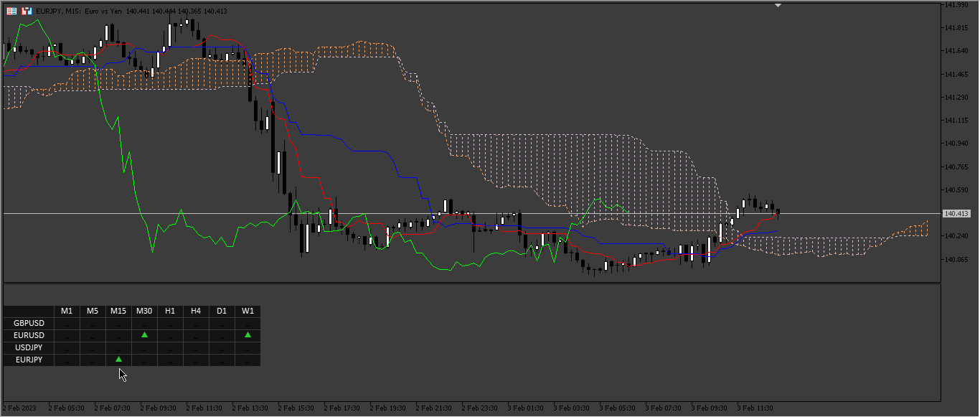This screenshot has width=980, height=417.
Task: Click the 141.990 price axis label
Action: click(957, 5)
